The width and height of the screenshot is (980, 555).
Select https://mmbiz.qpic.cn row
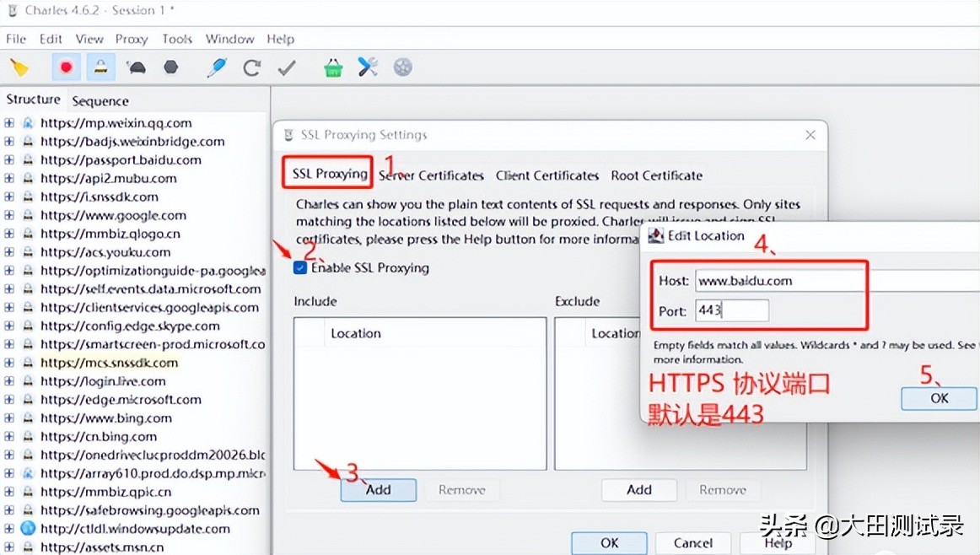click(x=105, y=492)
